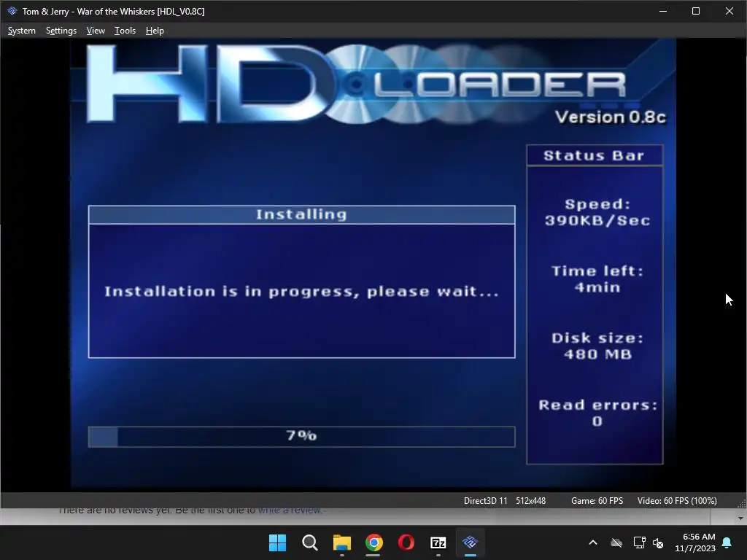Viewport: 747px width, 560px height.
Task: Click the browser scrollbar down arrow
Action: [x=740, y=518]
